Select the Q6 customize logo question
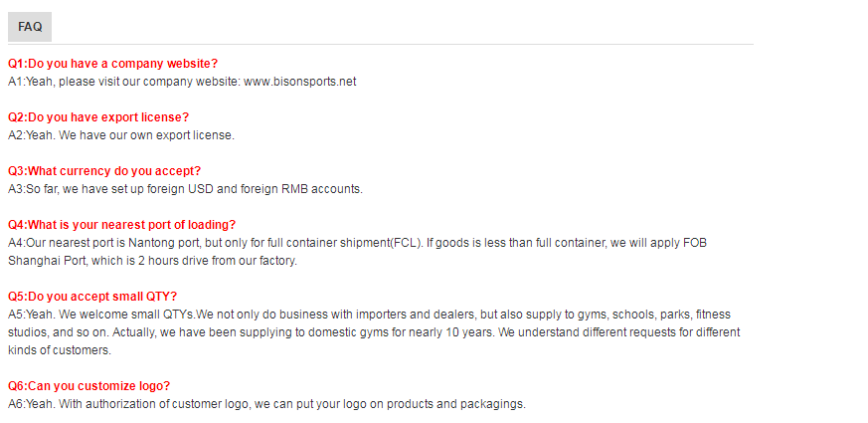The width and height of the screenshot is (868, 423). coord(89,386)
